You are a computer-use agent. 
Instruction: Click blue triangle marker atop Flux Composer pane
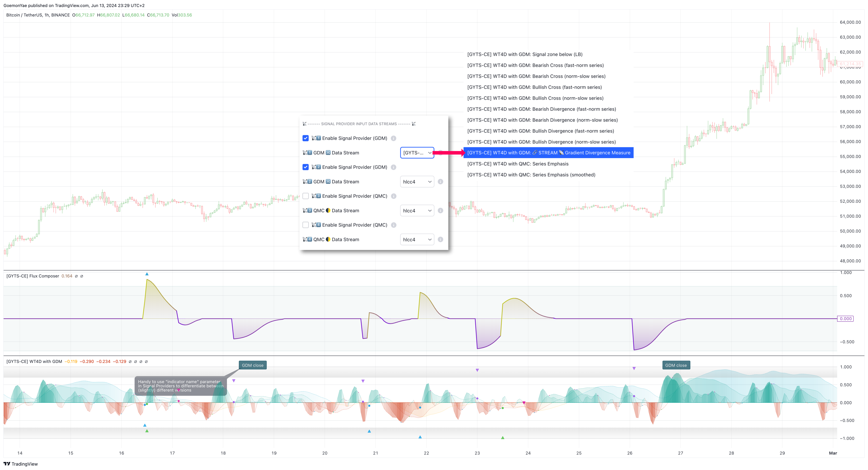(x=147, y=274)
